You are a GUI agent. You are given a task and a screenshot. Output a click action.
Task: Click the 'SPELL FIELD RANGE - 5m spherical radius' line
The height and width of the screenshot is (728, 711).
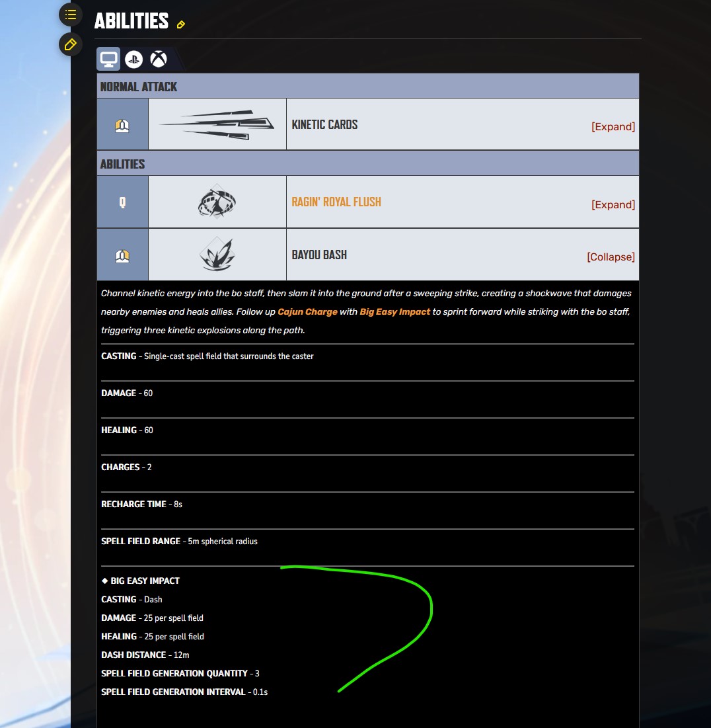click(x=179, y=542)
